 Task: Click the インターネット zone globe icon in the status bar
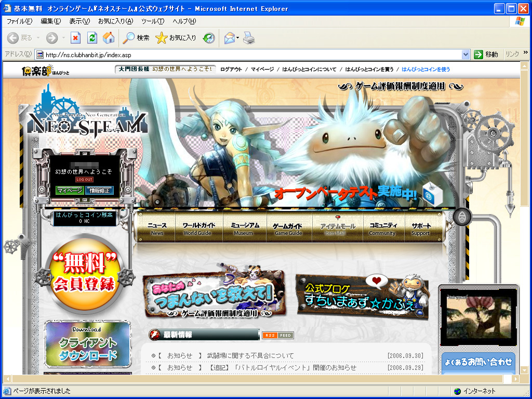457,391
